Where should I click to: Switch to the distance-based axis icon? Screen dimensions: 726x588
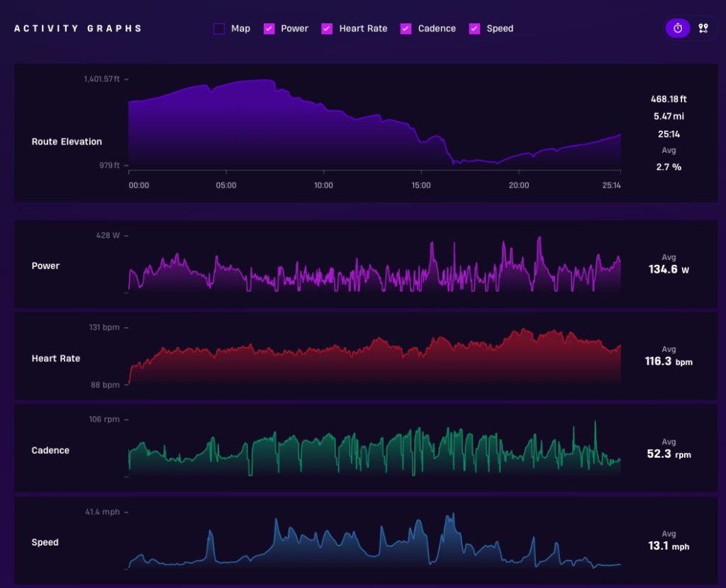tap(703, 28)
